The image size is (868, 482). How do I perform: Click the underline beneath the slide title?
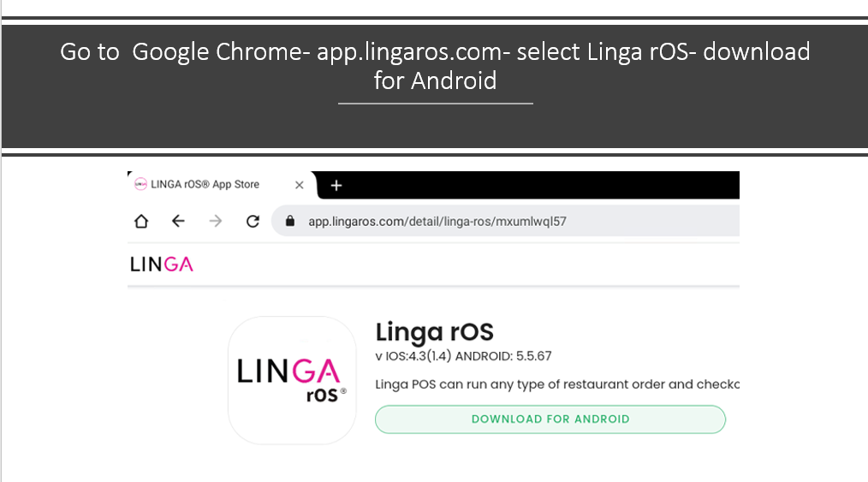(x=436, y=104)
